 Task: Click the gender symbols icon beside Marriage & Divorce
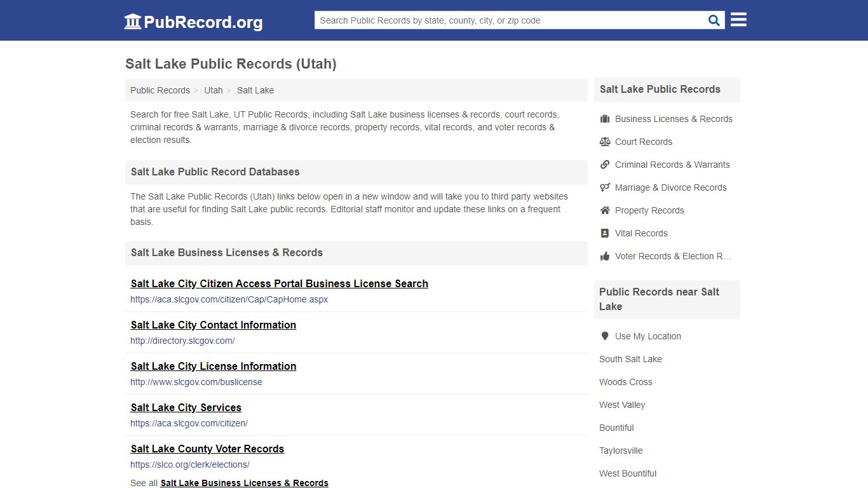(x=605, y=187)
